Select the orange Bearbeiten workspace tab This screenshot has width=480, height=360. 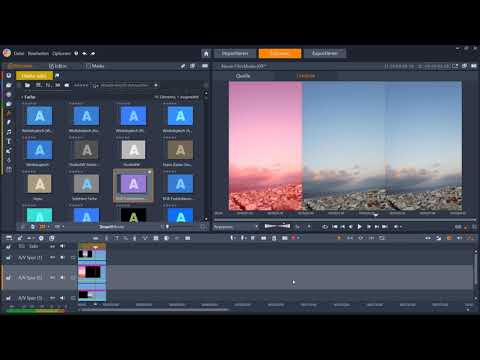click(x=280, y=53)
